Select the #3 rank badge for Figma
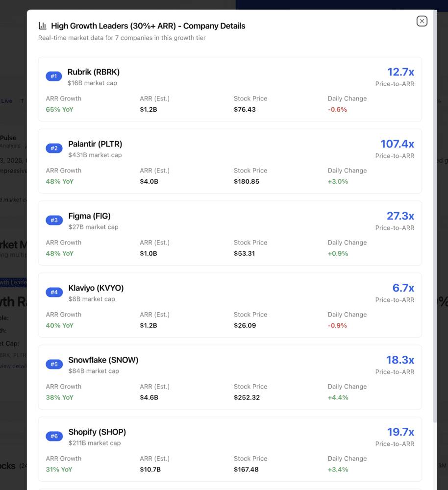Screen dimensions: 448x490 tap(54, 220)
